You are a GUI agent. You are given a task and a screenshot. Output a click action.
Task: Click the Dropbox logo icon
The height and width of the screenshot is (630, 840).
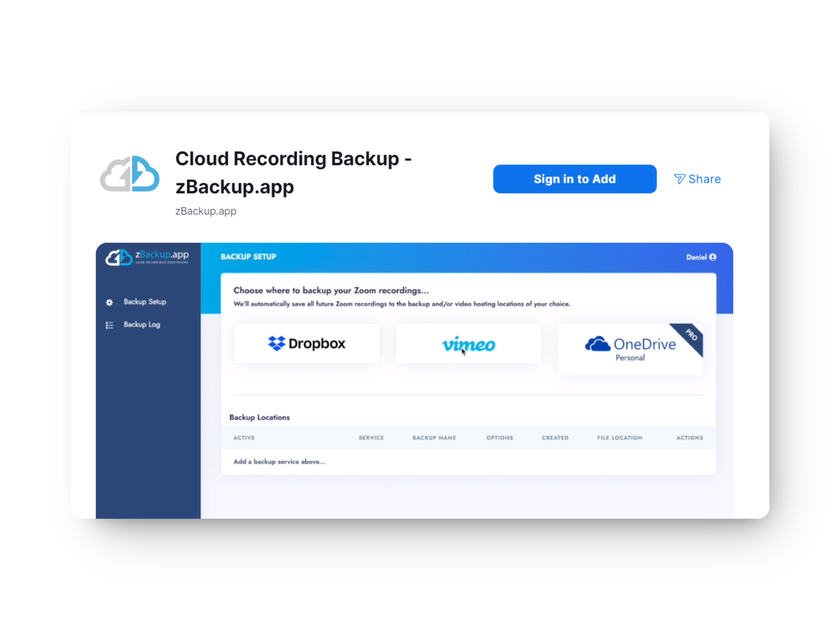click(276, 343)
